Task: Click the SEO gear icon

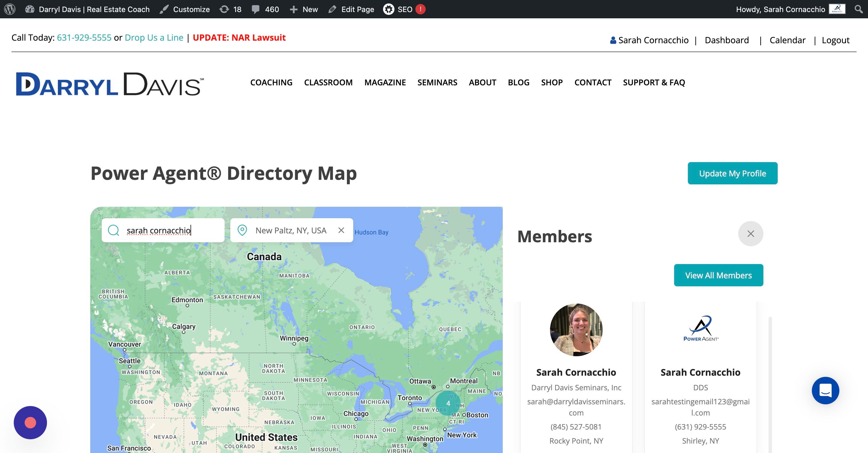Action: pyautogui.click(x=388, y=9)
